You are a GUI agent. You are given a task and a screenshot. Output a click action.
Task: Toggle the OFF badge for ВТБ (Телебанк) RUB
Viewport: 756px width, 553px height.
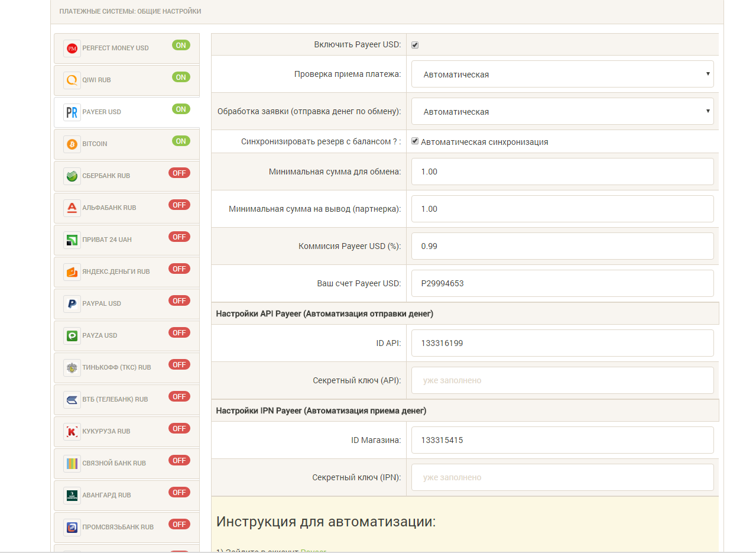click(x=180, y=396)
